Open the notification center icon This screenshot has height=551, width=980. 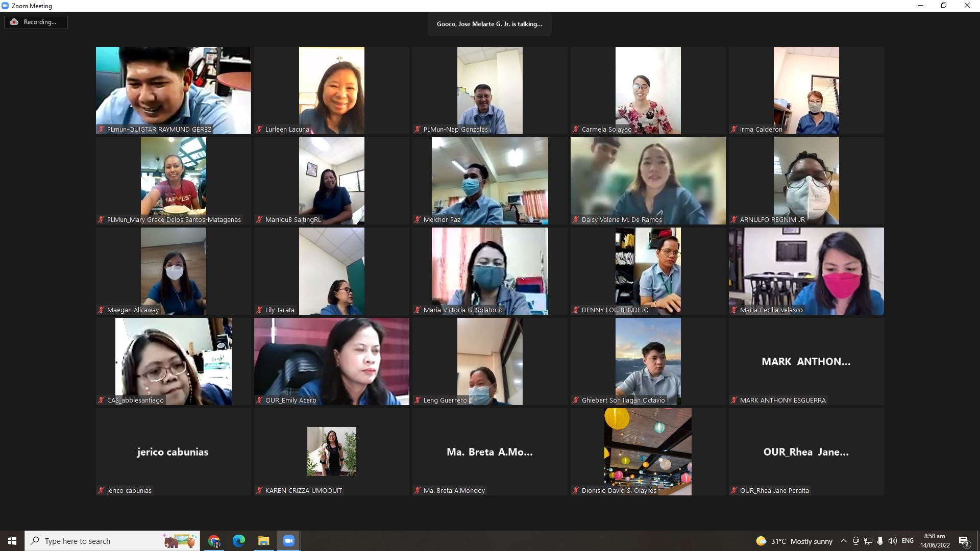click(x=964, y=541)
